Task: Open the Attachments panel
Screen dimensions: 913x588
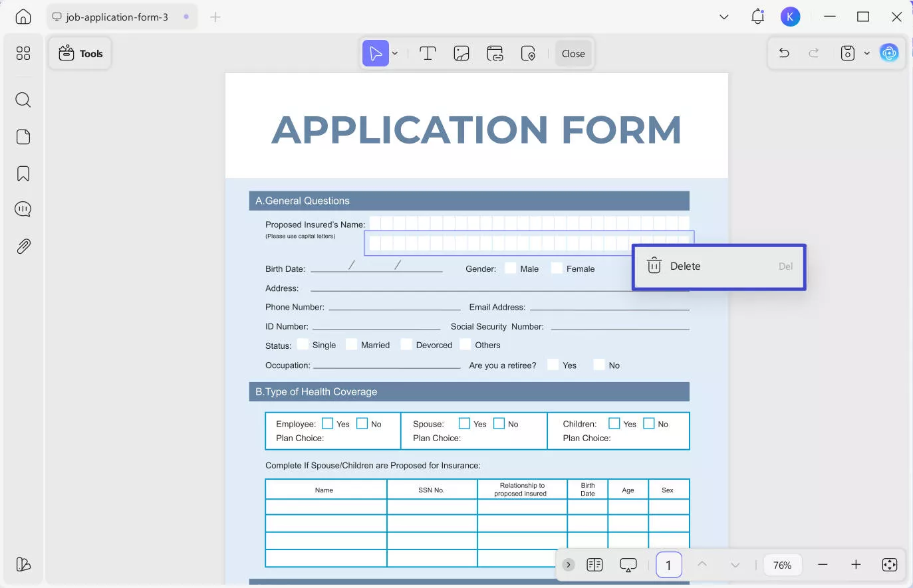Action: pyautogui.click(x=23, y=246)
